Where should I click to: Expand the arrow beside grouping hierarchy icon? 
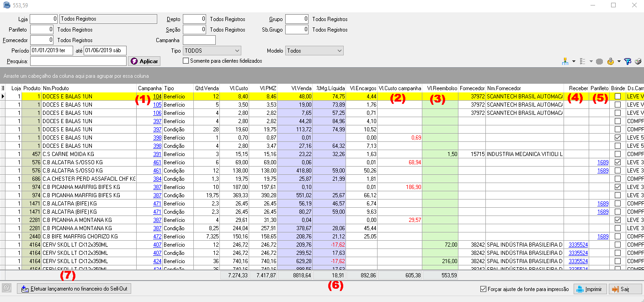[574, 61]
